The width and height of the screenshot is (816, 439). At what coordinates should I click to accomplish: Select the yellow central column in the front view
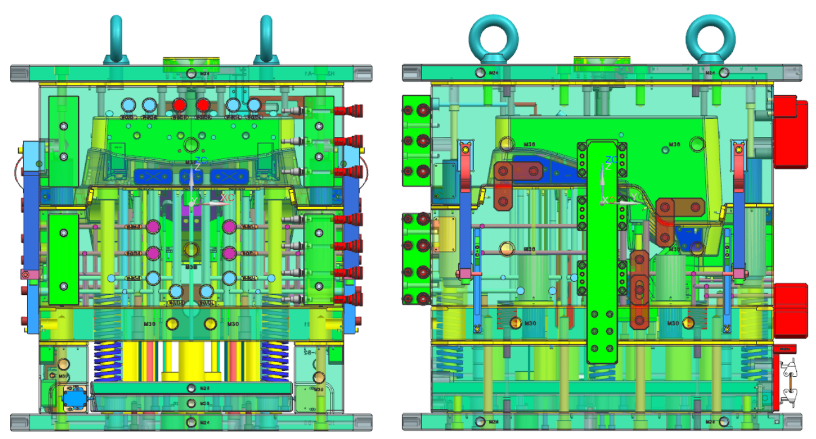pos(191,361)
